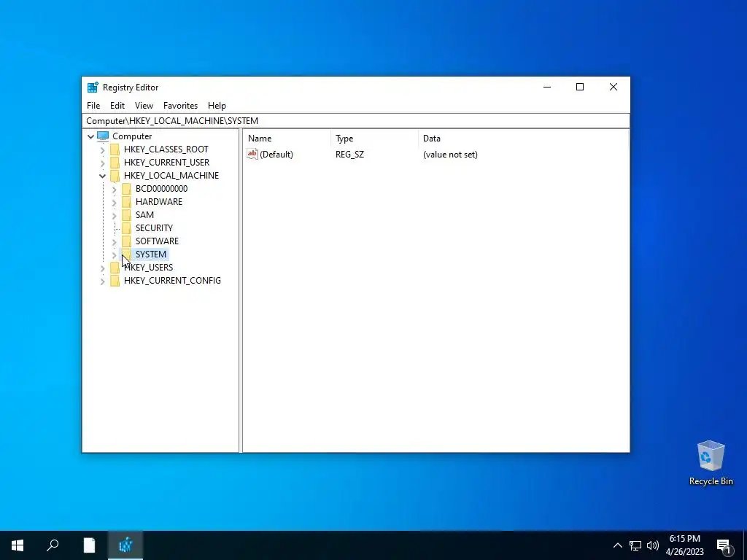Open the Edit menu
The height and width of the screenshot is (560, 747).
pyautogui.click(x=117, y=106)
